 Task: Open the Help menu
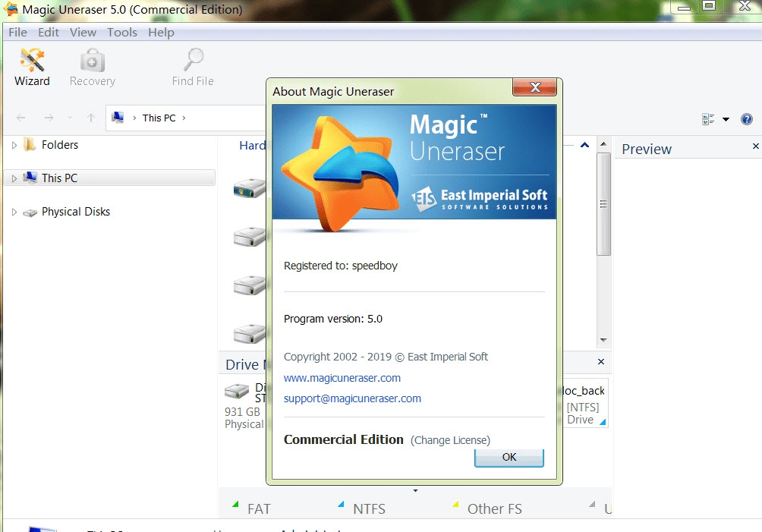162,33
